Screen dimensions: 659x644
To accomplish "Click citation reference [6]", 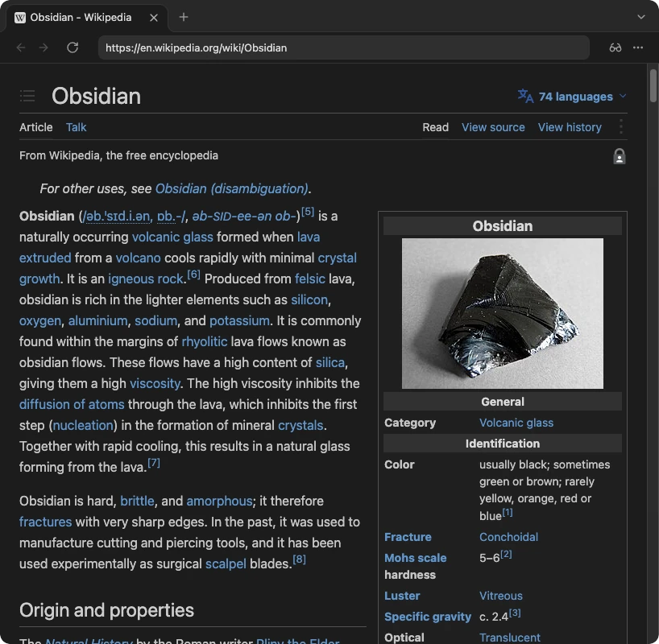I will pyautogui.click(x=193, y=275).
